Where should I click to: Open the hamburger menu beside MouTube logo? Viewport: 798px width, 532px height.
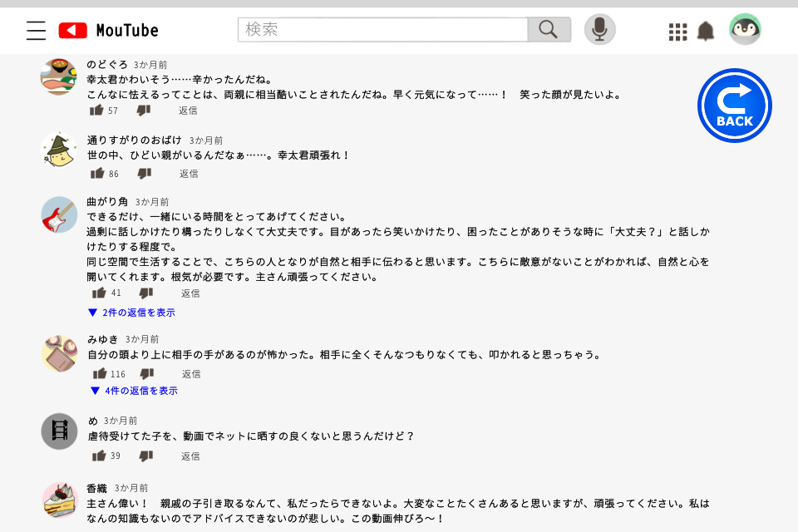coord(36,31)
